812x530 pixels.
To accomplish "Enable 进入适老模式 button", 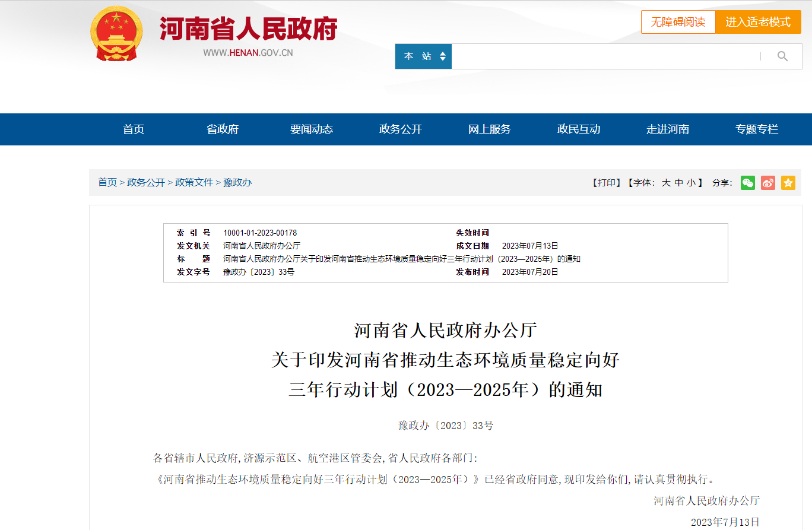I will coord(758,22).
